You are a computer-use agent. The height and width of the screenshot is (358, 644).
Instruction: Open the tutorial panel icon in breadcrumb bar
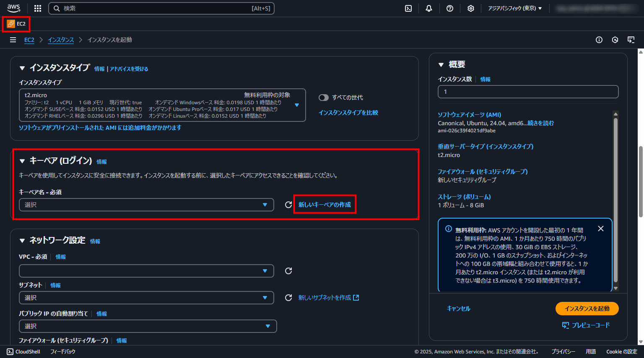coord(631,40)
